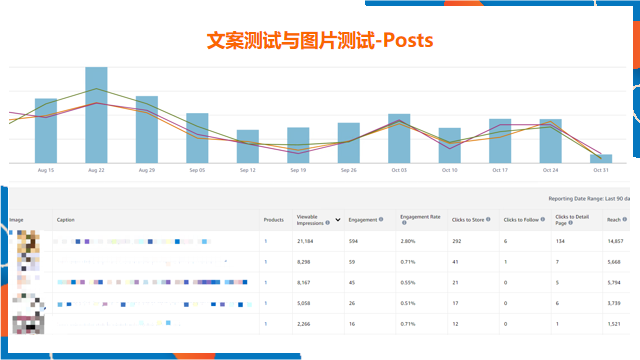The height and width of the screenshot is (360, 640).
Task: Click the info icon next to Reach
Action: pos(624,220)
